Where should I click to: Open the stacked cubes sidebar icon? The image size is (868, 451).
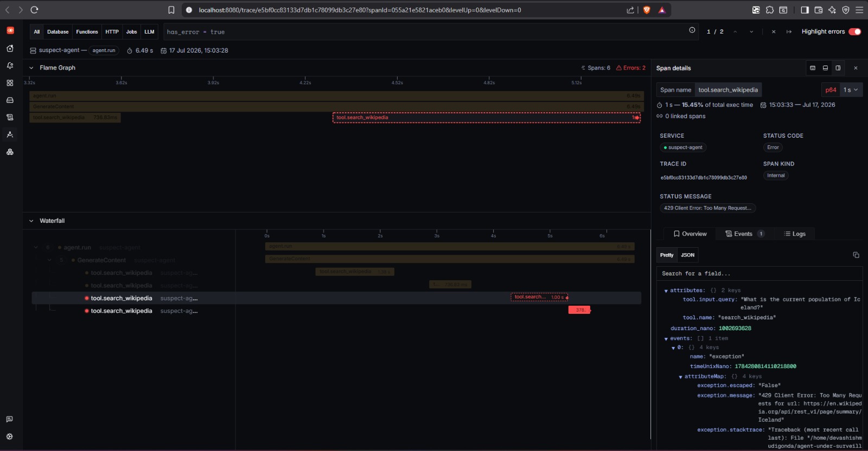[10, 152]
